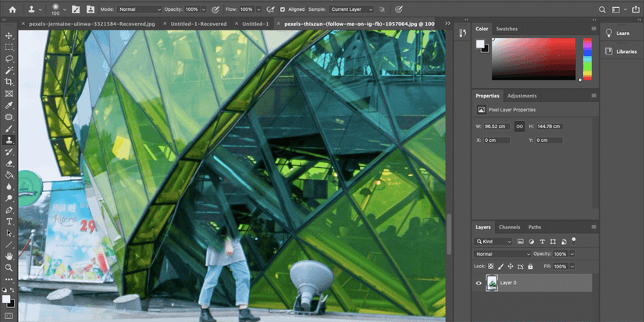This screenshot has width=644, height=322.
Task: Toggle the link width and height icon
Action: [x=519, y=126]
